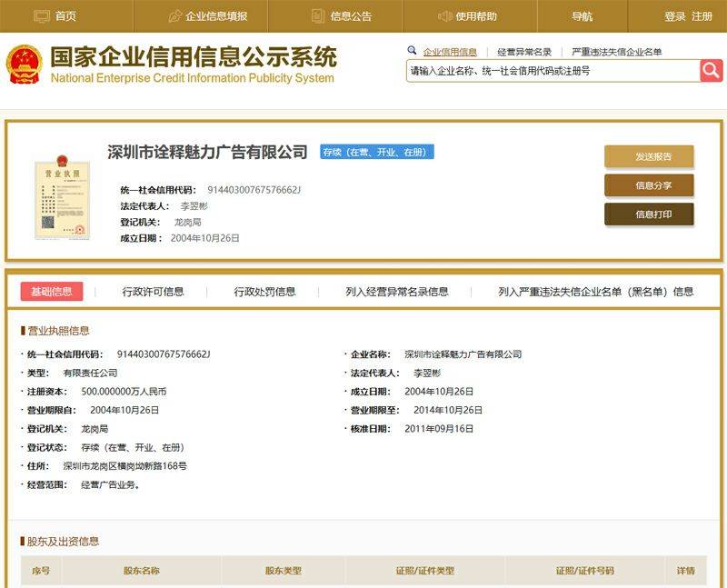Click the enterprise name search input box
The width and height of the screenshot is (727, 588).
click(x=552, y=71)
